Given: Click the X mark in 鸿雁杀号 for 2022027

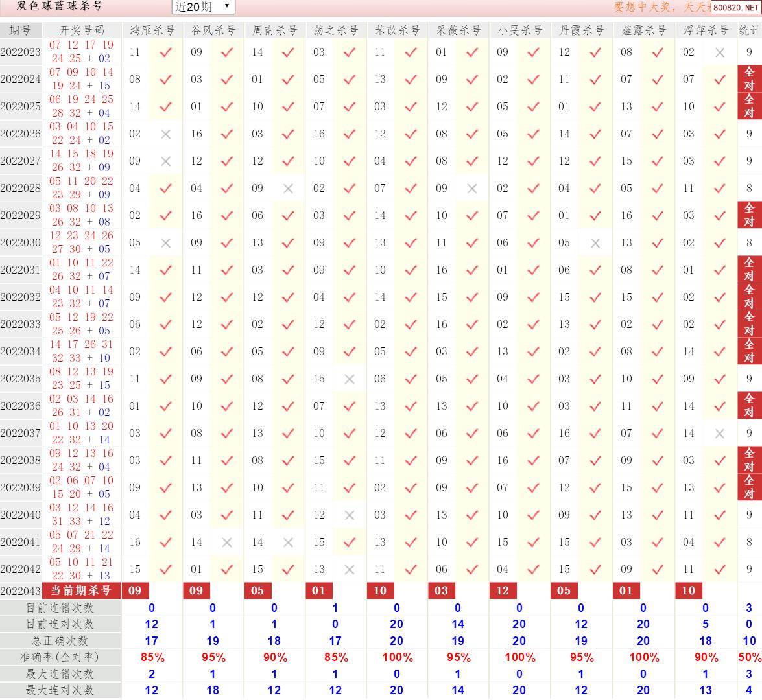Looking at the screenshot, I should pos(166,161).
